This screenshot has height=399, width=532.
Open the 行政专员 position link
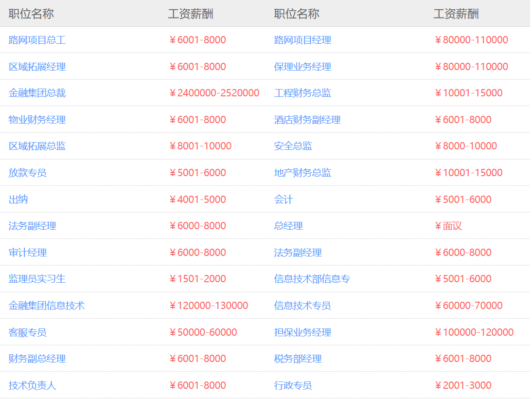click(x=293, y=385)
